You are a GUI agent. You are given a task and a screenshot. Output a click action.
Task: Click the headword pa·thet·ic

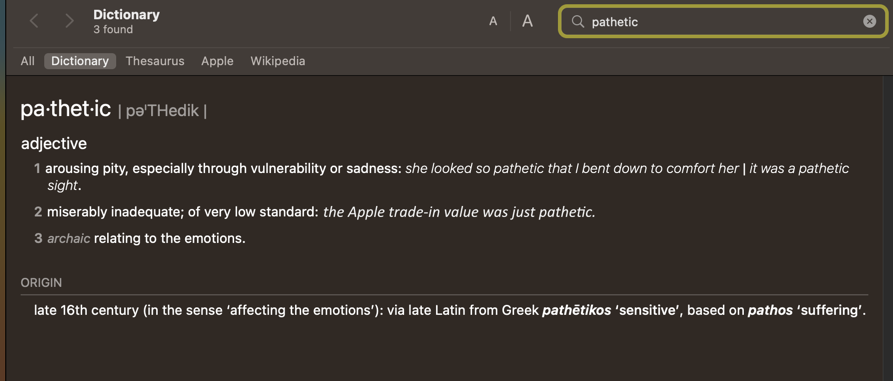[x=65, y=109]
